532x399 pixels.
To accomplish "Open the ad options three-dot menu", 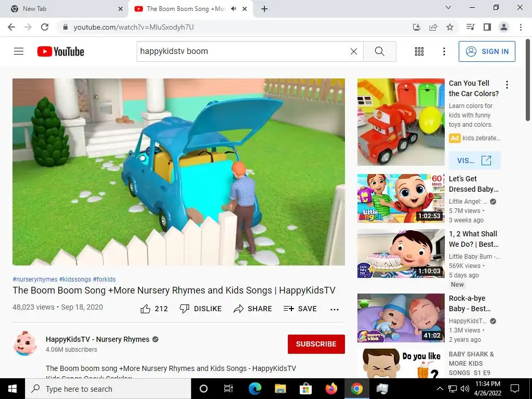I will tap(507, 85).
